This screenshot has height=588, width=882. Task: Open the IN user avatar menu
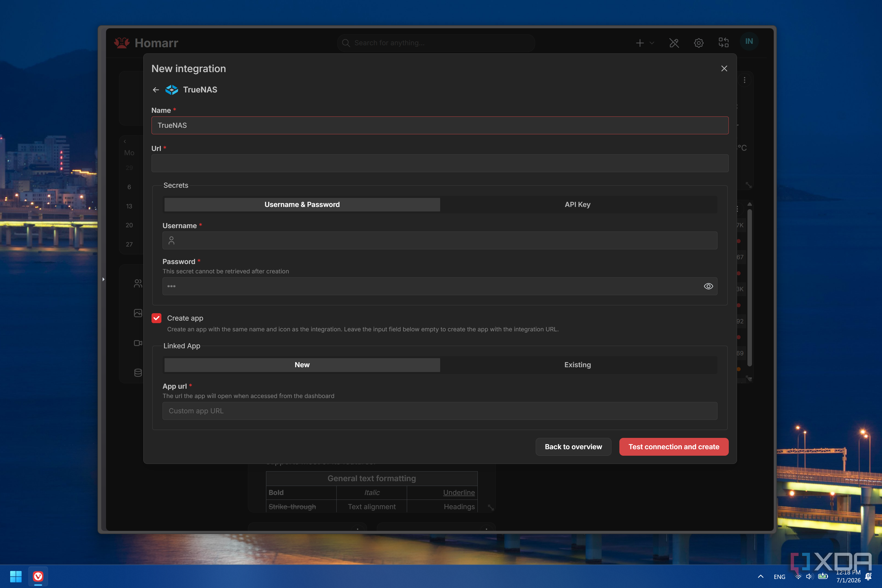749,41
